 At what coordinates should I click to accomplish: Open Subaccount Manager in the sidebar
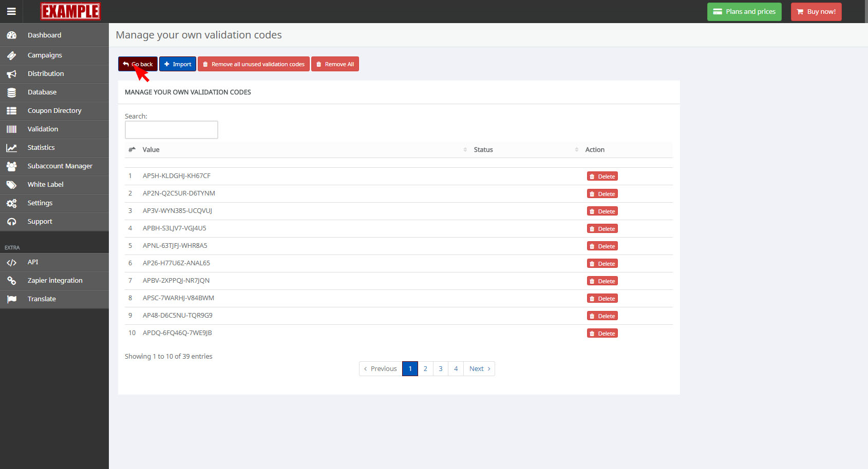pyautogui.click(x=60, y=166)
